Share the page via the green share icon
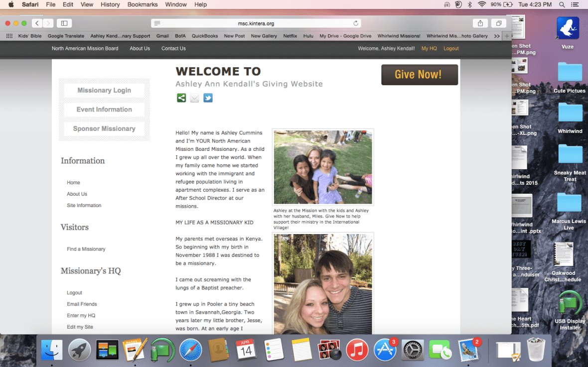The width and height of the screenshot is (588, 367). (x=181, y=98)
